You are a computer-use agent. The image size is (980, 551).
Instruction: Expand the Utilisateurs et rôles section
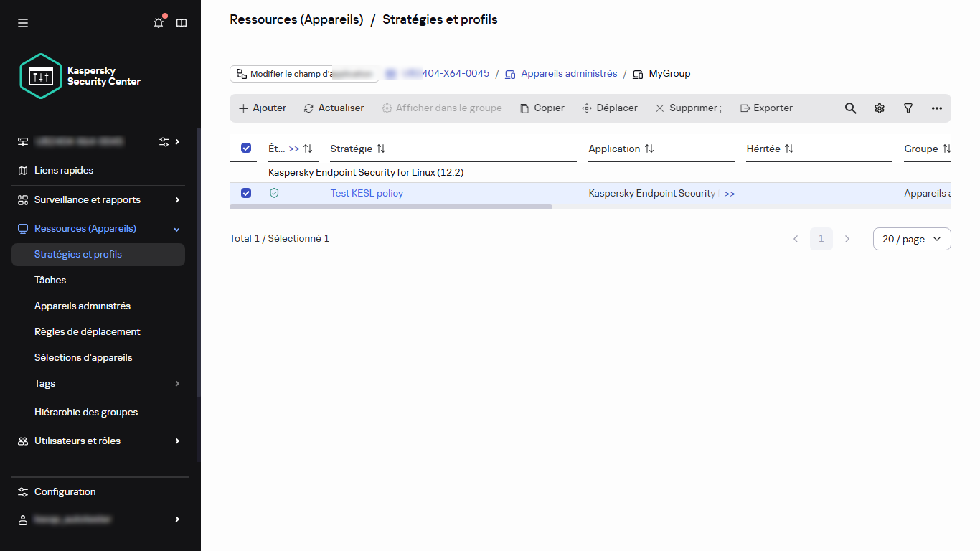pyautogui.click(x=177, y=441)
